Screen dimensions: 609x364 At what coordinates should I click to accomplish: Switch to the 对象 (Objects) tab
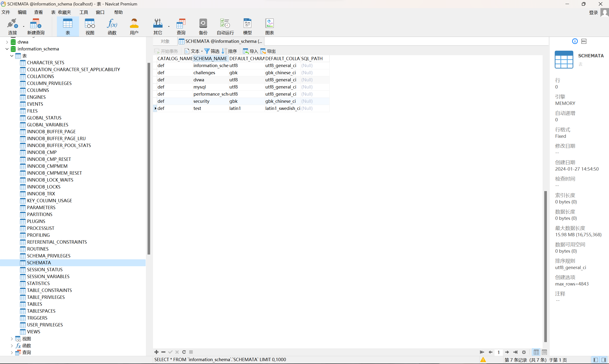click(165, 41)
